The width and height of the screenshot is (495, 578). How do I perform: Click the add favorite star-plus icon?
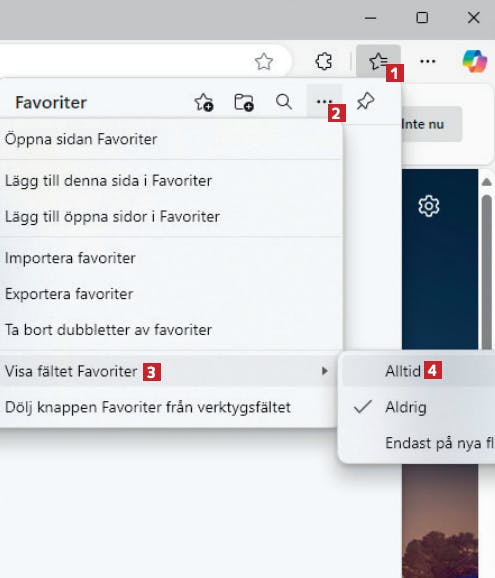(204, 102)
